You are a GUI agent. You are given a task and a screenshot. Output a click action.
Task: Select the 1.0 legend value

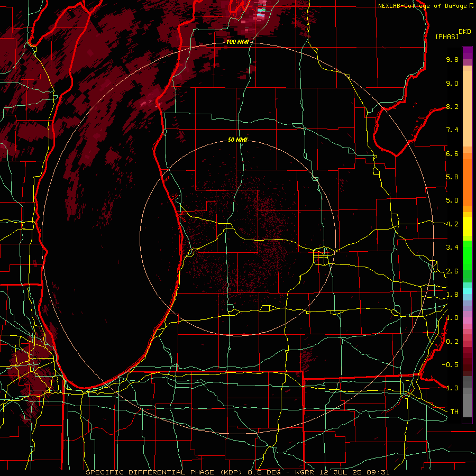(x=452, y=318)
